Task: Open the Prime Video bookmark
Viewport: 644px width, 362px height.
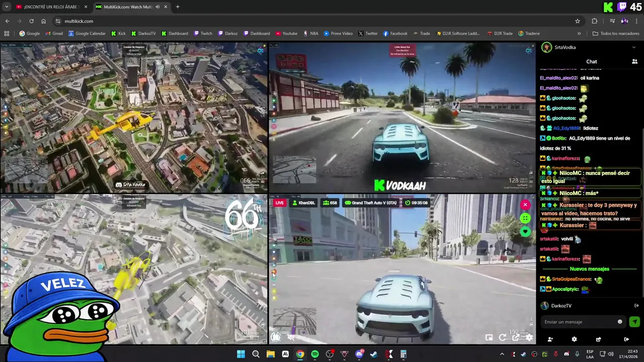Action: (x=338, y=34)
